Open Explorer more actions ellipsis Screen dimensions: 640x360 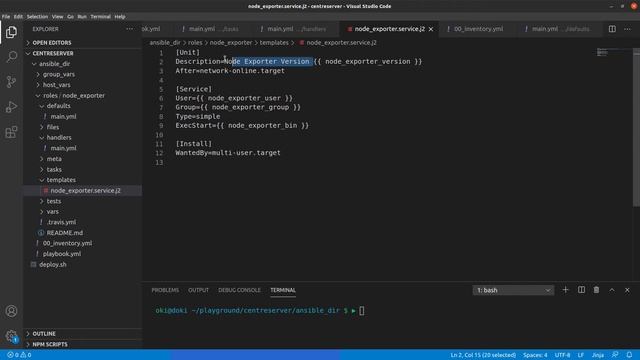pos(129,29)
